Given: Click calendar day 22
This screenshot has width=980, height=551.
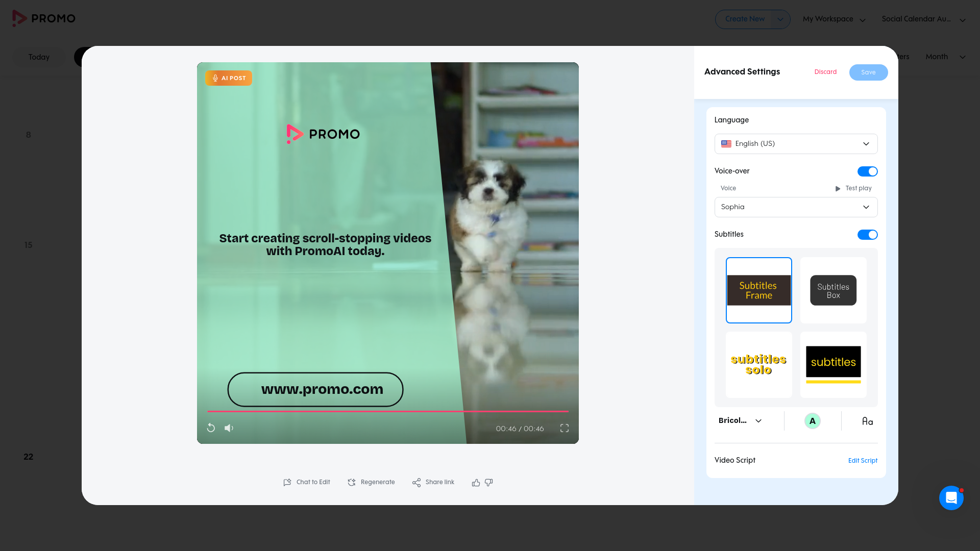Looking at the screenshot, I should point(29,457).
